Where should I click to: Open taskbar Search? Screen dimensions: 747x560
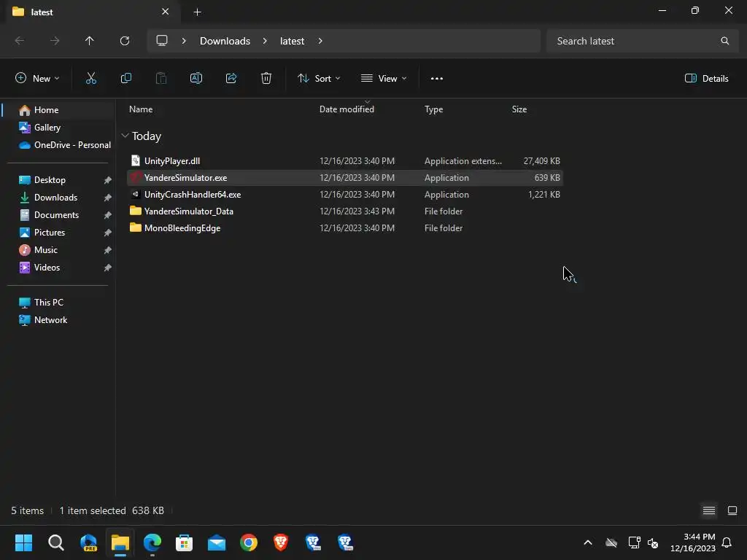55,542
